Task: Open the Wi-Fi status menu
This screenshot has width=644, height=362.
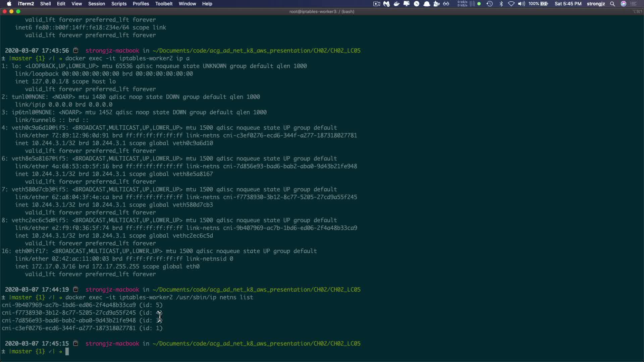Action: point(511,4)
